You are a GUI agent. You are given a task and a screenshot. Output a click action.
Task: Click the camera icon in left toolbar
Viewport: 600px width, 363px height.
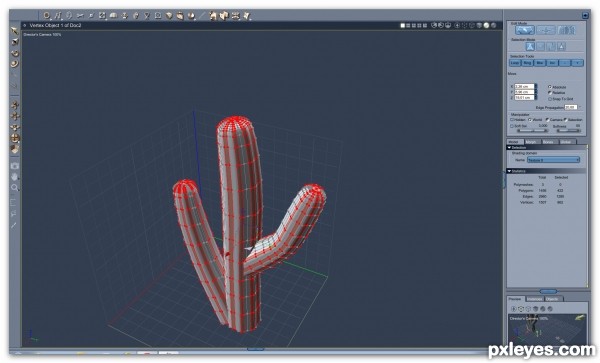click(15, 166)
